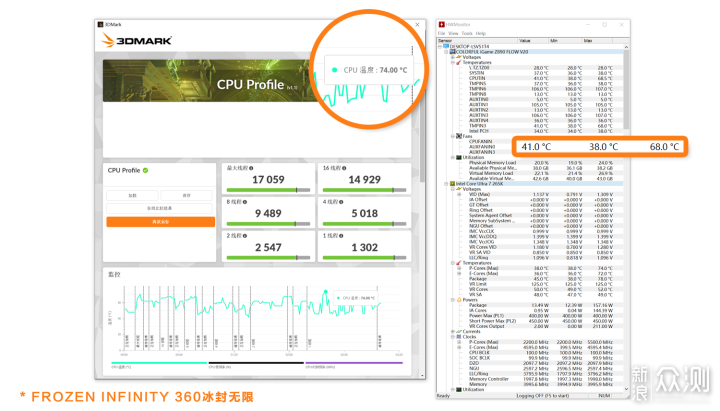Click info icon next to 8 线程 score

(245, 202)
